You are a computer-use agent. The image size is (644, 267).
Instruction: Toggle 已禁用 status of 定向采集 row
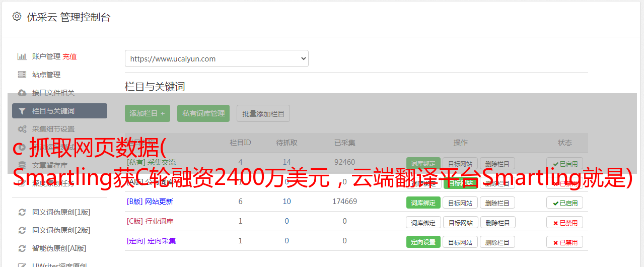(x=565, y=242)
